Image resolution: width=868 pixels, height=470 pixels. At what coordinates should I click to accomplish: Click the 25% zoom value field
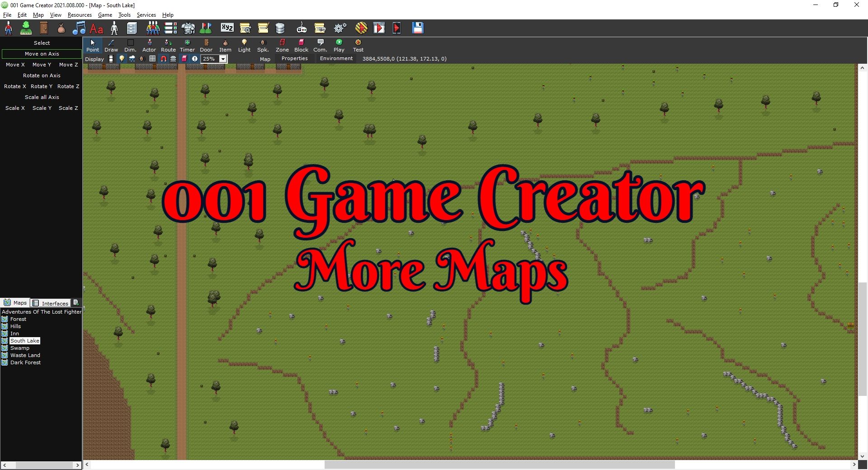[x=210, y=59]
